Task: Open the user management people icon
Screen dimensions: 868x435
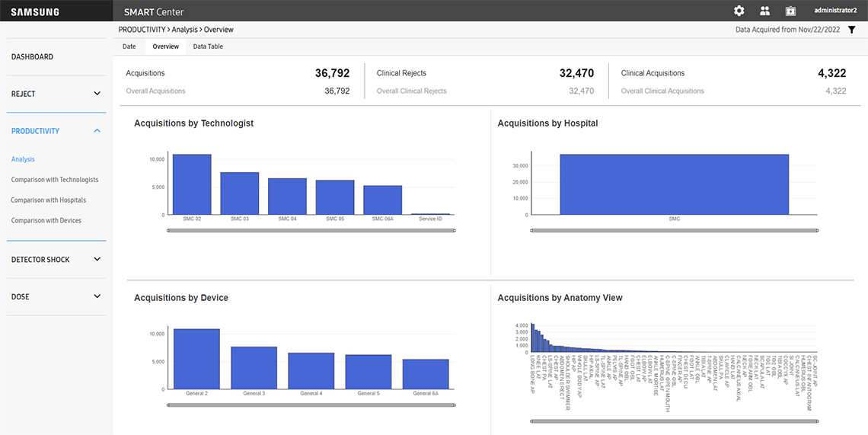Action: [x=764, y=11]
